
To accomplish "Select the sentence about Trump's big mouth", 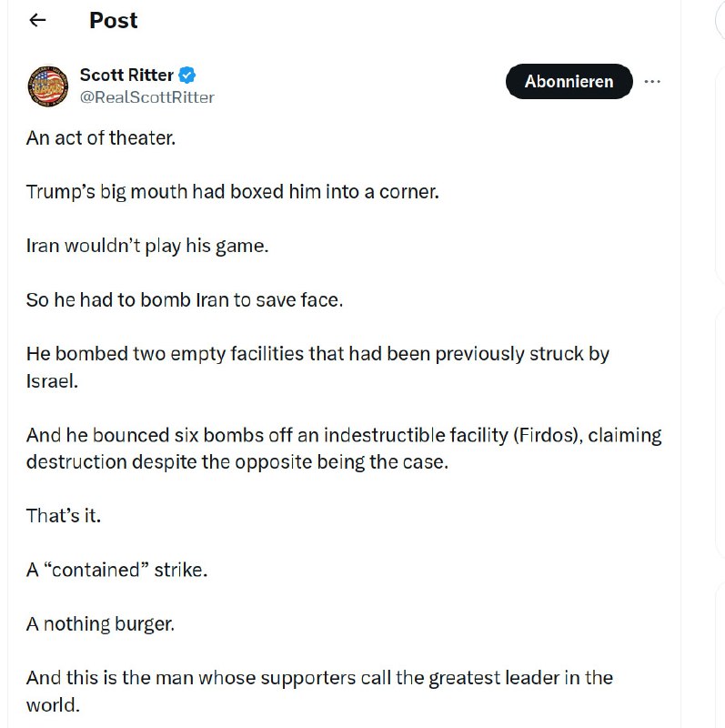I will pyautogui.click(x=232, y=192).
